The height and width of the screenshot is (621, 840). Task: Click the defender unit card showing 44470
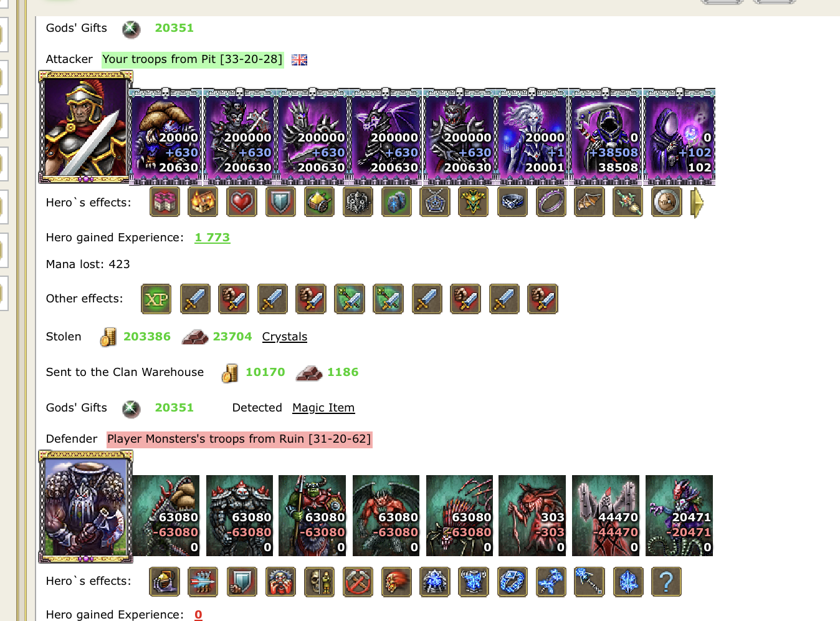coord(606,516)
